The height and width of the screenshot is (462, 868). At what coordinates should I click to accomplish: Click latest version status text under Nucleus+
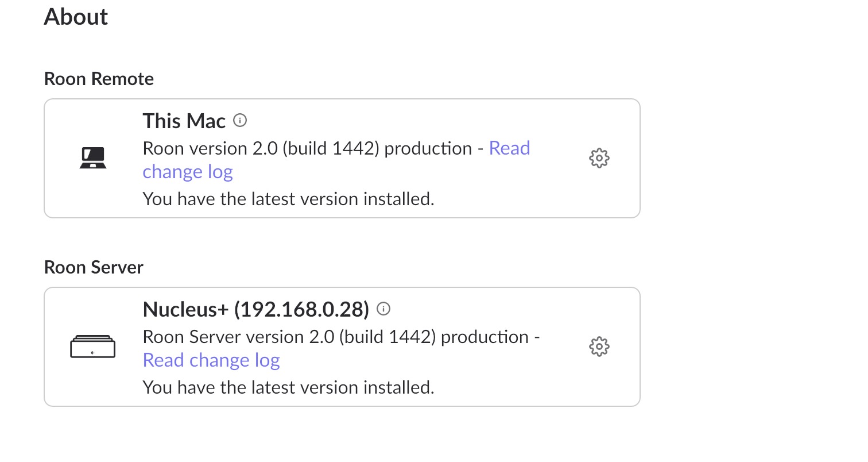pyautogui.click(x=288, y=387)
